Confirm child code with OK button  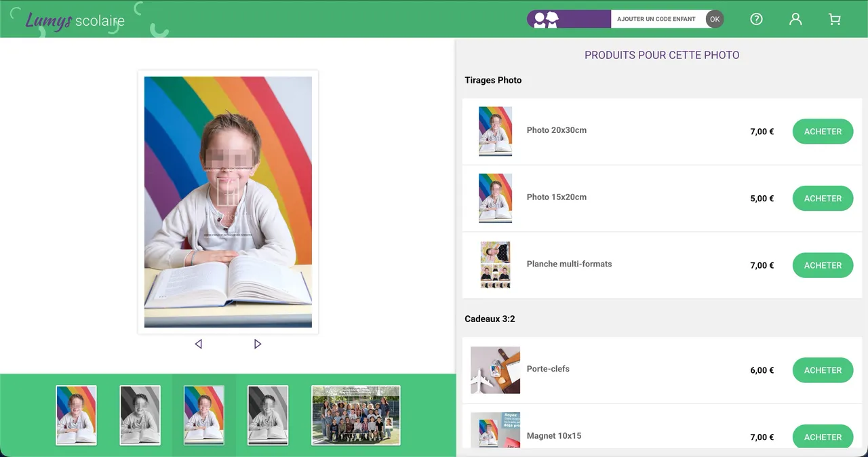715,19
